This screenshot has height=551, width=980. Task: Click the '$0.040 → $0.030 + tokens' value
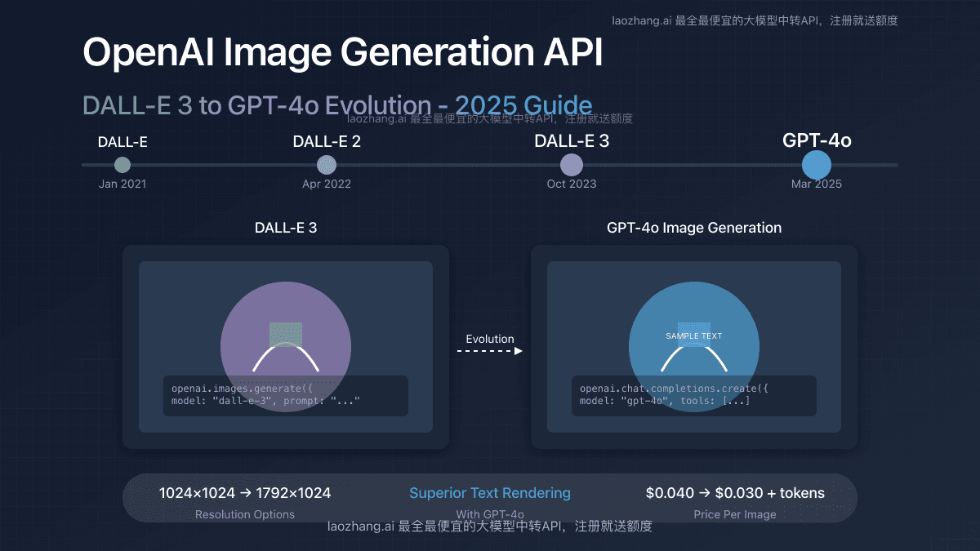click(735, 493)
